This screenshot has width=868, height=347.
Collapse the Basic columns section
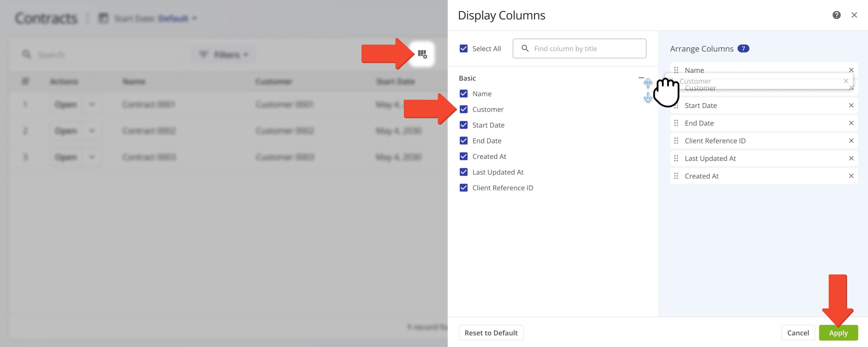click(x=641, y=78)
